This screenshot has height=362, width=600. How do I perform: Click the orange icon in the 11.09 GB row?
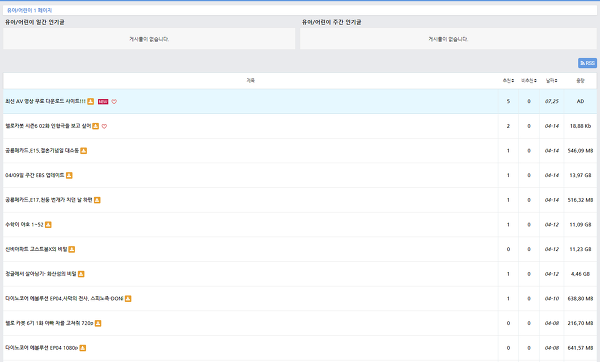tap(48, 225)
